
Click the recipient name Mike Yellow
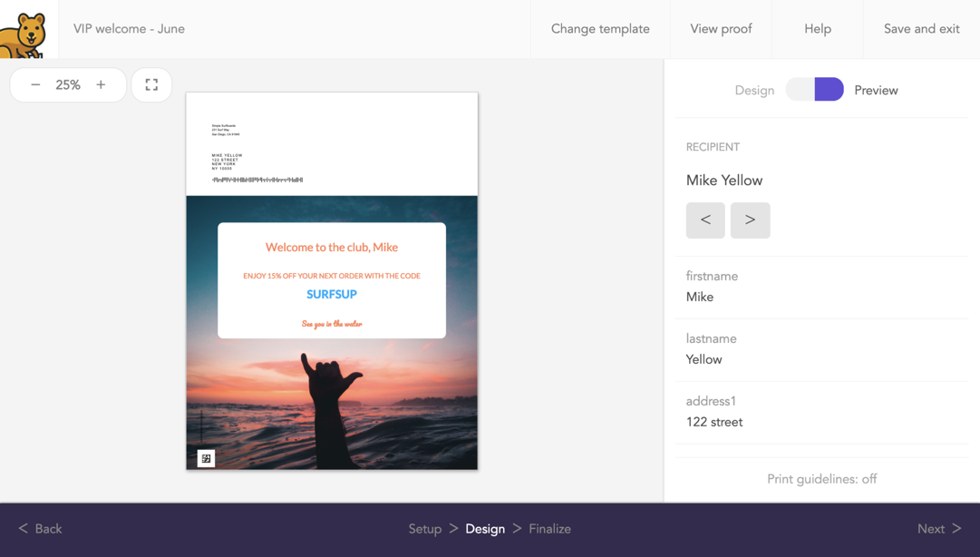(724, 180)
